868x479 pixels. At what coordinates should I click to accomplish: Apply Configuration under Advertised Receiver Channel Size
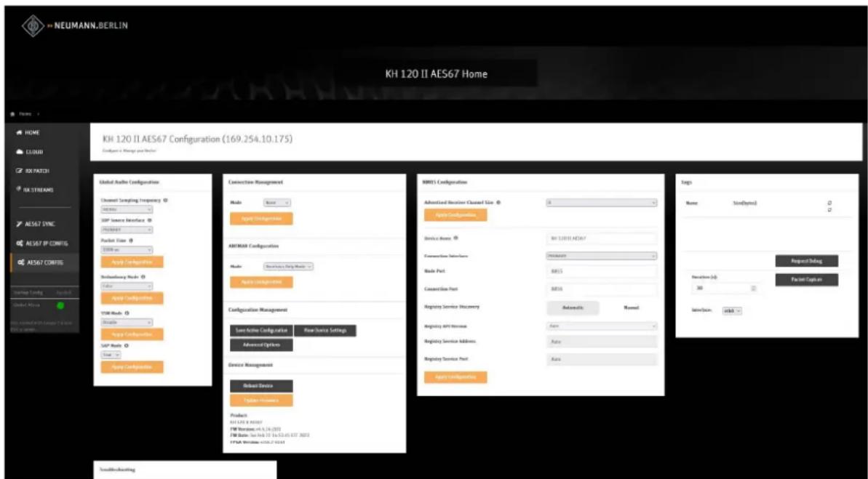click(x=455, y=214)
